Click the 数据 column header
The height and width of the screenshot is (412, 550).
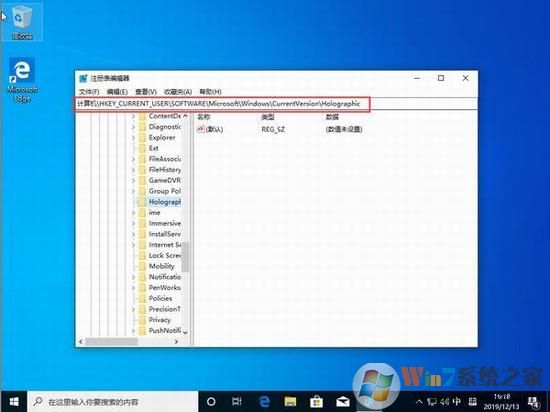tap(332, 117)
